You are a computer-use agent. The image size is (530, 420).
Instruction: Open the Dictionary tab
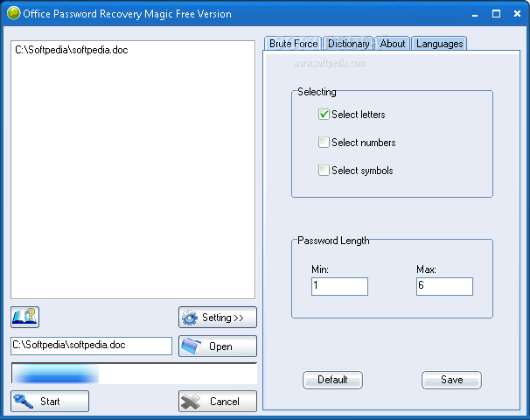(x=349, y=44)
